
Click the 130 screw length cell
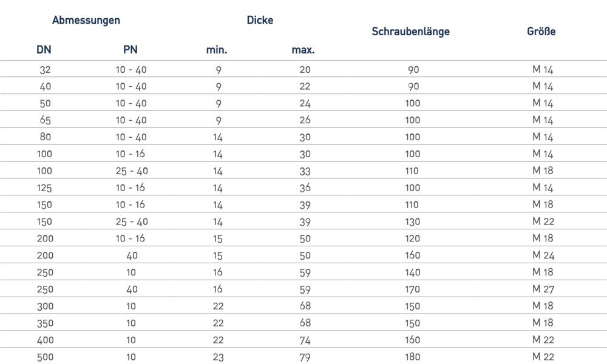(413, 222)
